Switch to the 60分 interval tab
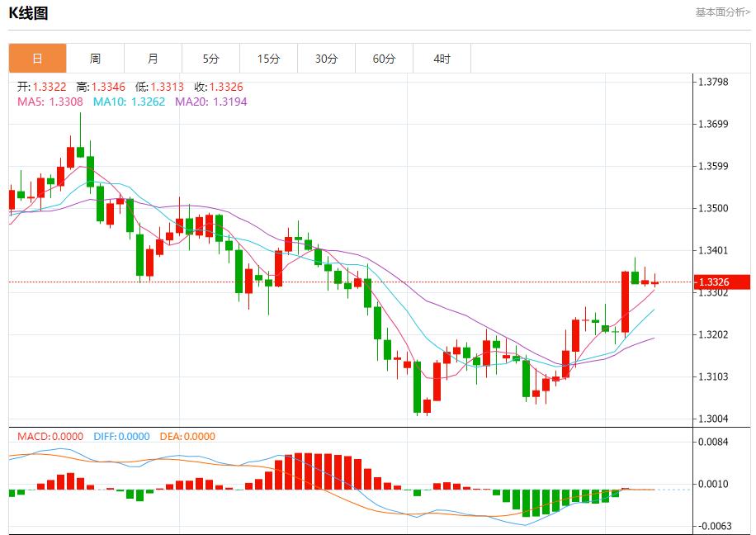Viewport: 756px width, 535px height. pyautogui.click(x=384, y=59)
